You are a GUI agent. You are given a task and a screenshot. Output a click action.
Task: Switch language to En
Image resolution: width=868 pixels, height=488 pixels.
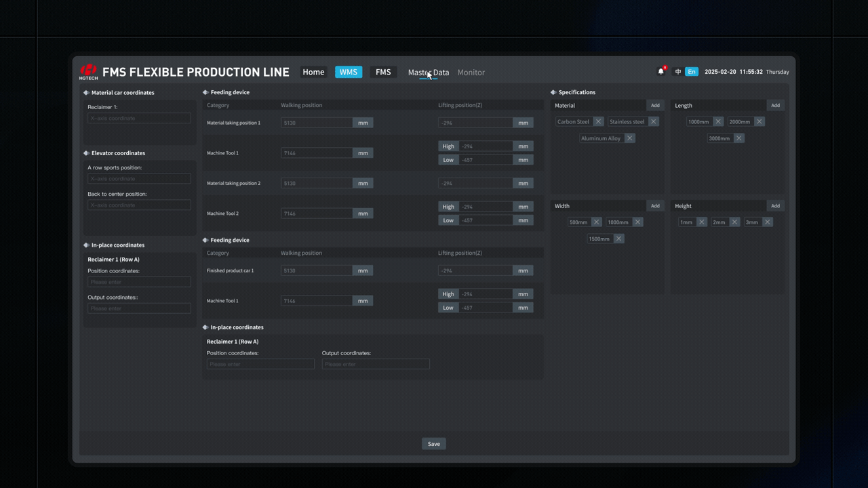[x=692, y=72]
